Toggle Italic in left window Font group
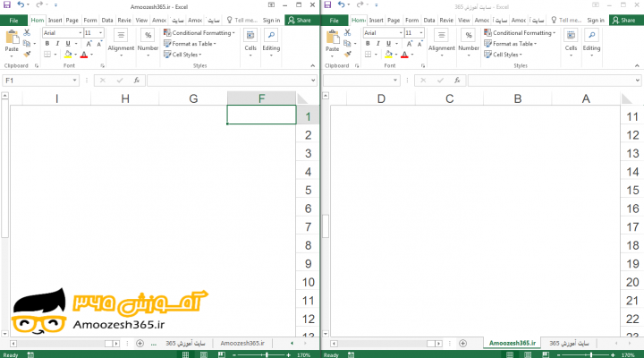This screenshot has height=358, width=644. click(57, 43)
